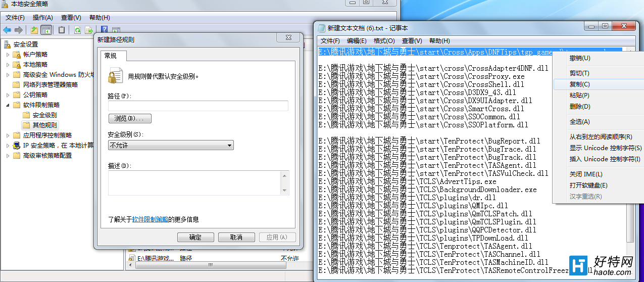The height and width of the screenshot is (282, 644).
Task: Click the line ending with TASMachineID.dll
Action: point(434,262)
